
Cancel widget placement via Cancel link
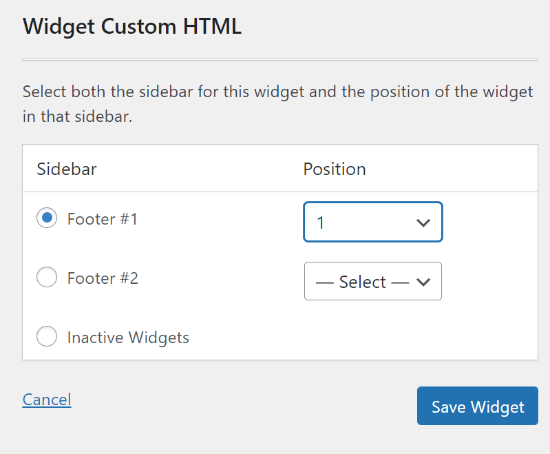point(47,400)
